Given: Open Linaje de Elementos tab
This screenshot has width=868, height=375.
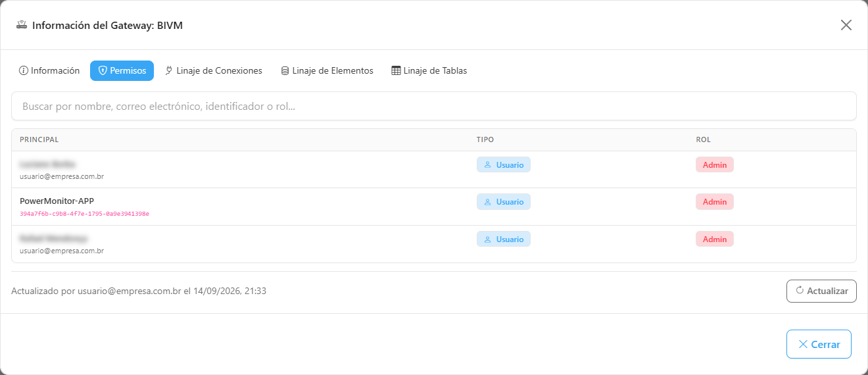Looking at the screenshot, I should (327, 70).
